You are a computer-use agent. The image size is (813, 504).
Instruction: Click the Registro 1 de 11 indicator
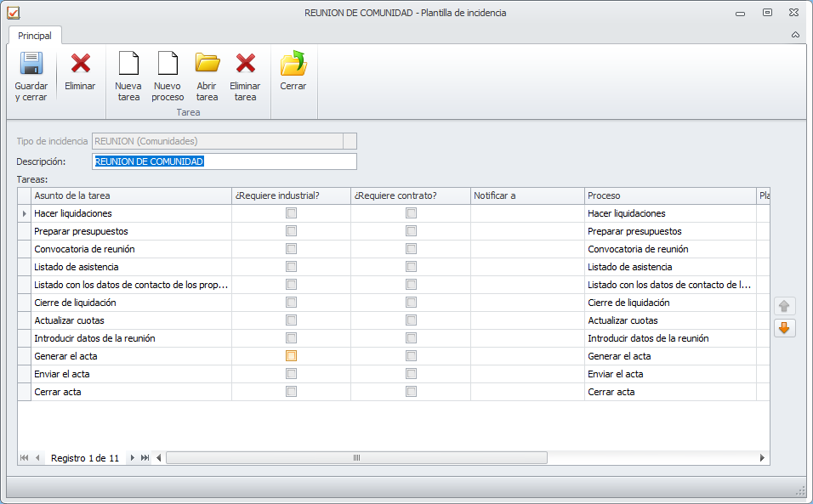85,458
